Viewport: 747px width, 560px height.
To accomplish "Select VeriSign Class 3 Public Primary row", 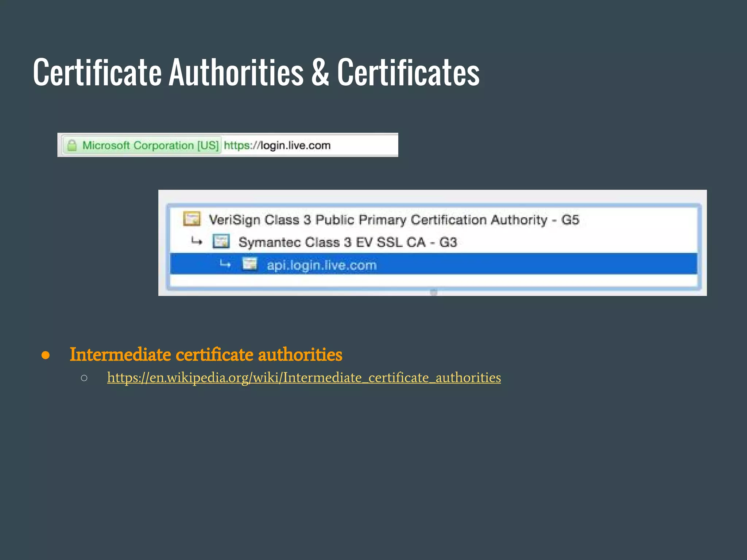I will (434, 220).
